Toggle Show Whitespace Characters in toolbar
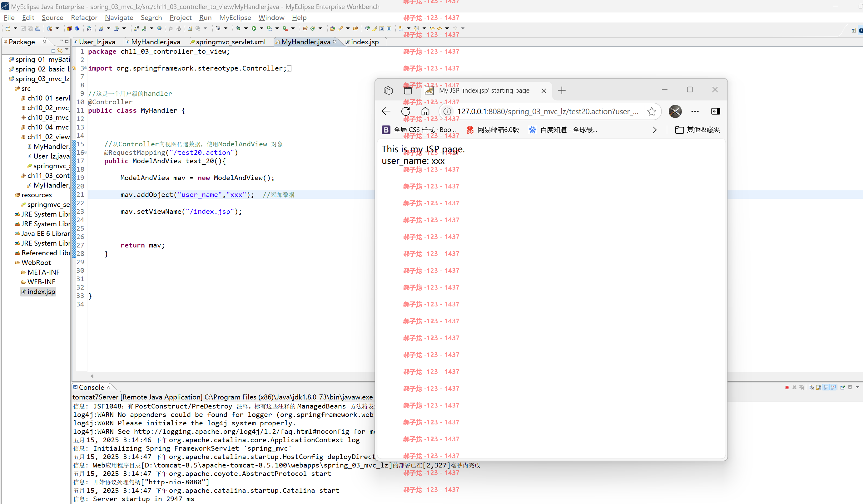863x504 pixels. [x=389, y=28]
